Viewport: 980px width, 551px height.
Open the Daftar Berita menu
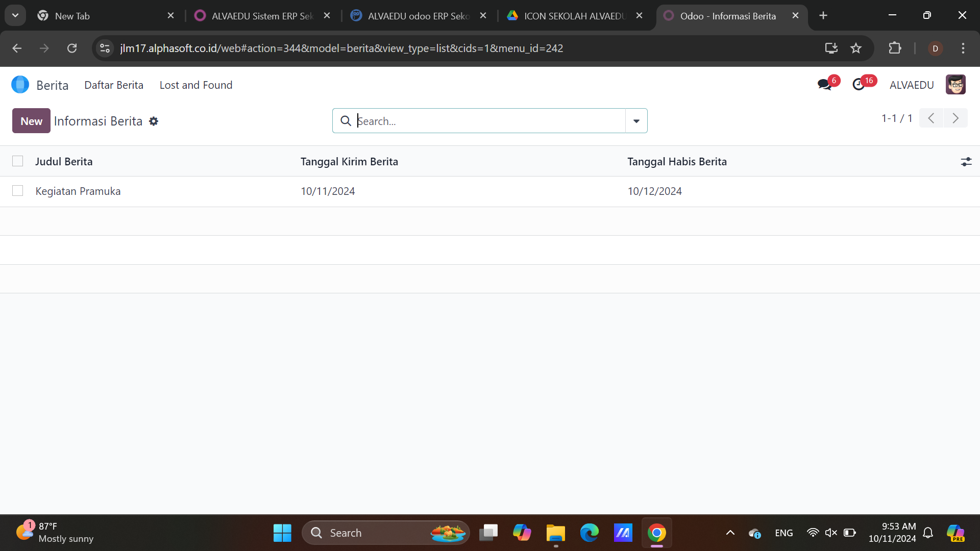click(x=114, y=85)
